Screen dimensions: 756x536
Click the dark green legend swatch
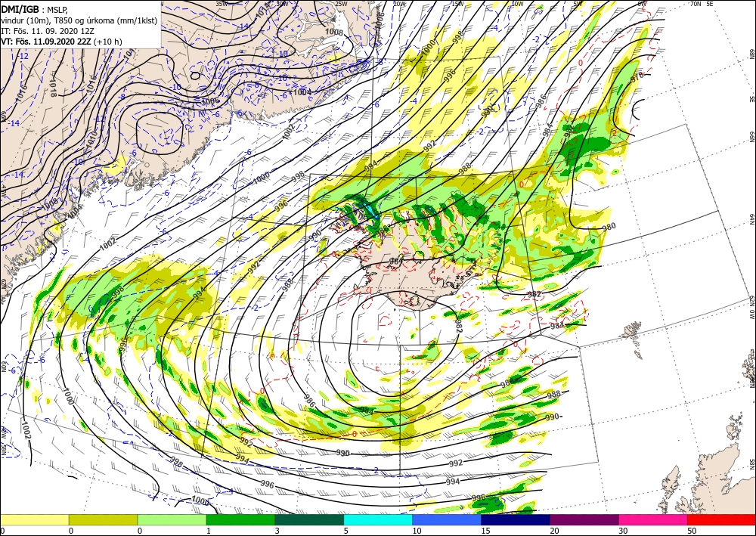309,519
